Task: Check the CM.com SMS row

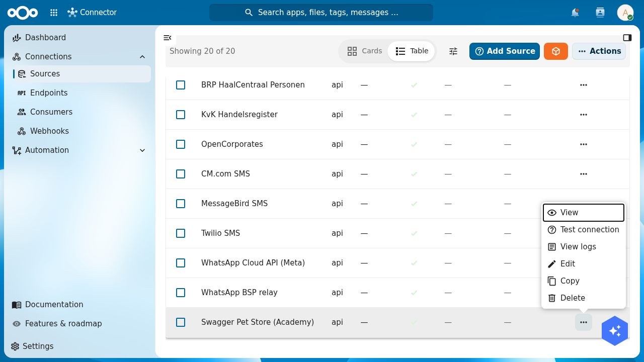Action: [x=181, y=174]
